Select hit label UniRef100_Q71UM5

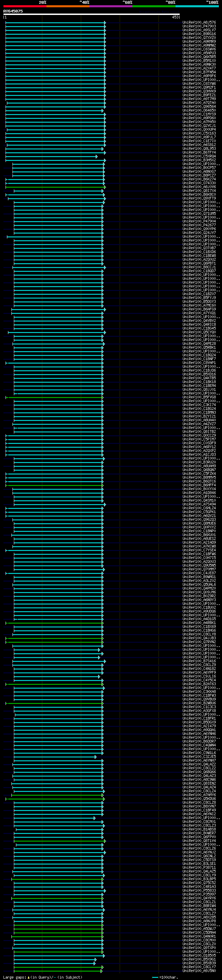[x=199, y=214]
